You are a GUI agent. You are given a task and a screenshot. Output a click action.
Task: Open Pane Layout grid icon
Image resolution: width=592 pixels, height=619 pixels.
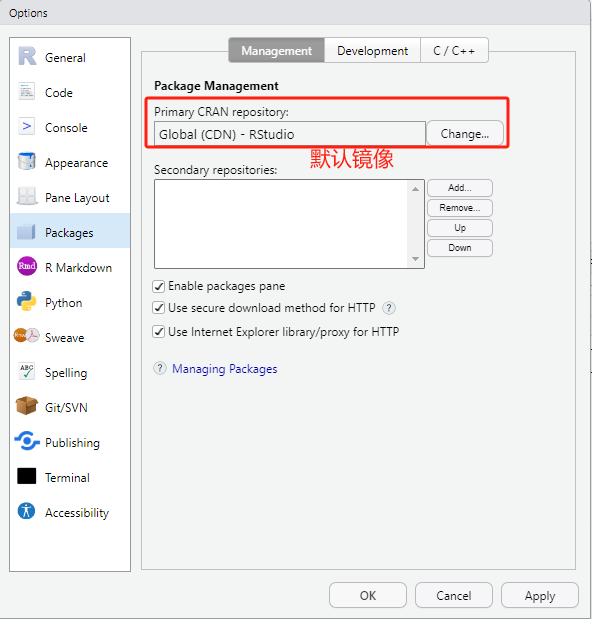coord(27,196)
